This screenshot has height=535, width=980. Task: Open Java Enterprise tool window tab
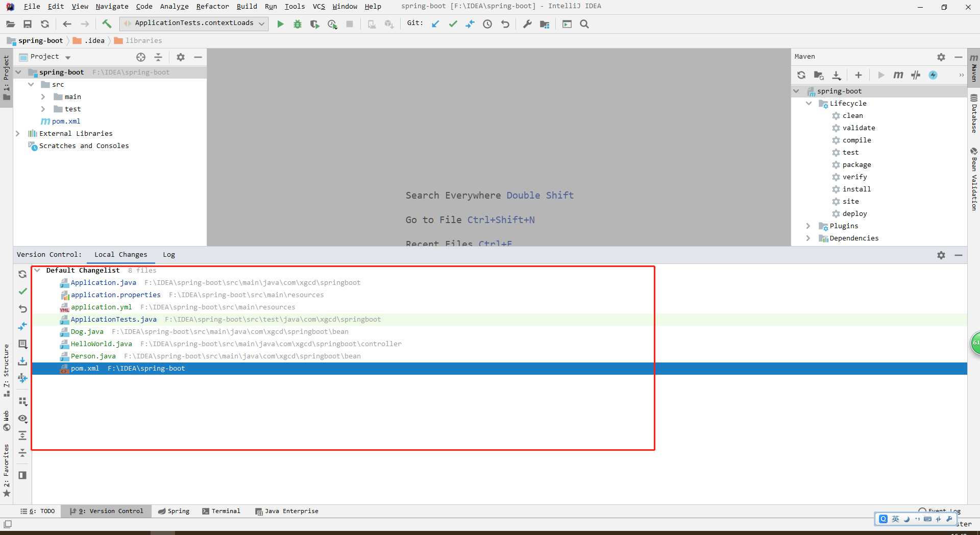pyautogui.click(x=287, y=511)
